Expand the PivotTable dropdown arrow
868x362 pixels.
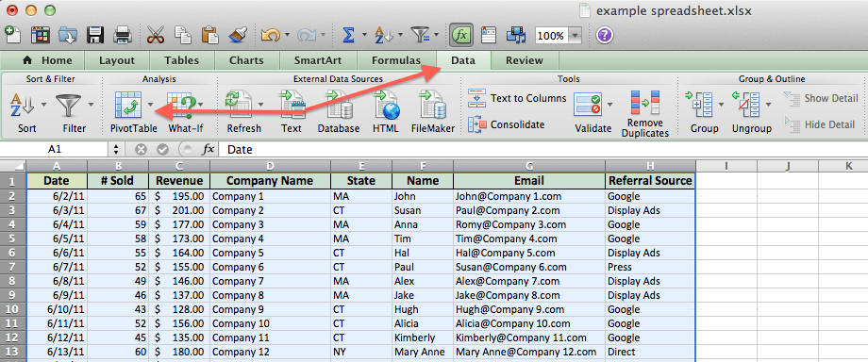(x=150, y=104)
